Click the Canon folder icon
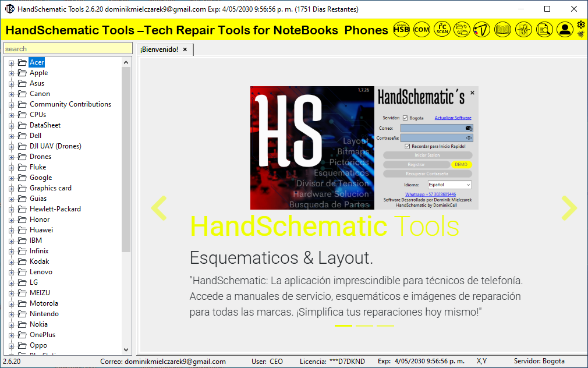 [x=23, y=94]
